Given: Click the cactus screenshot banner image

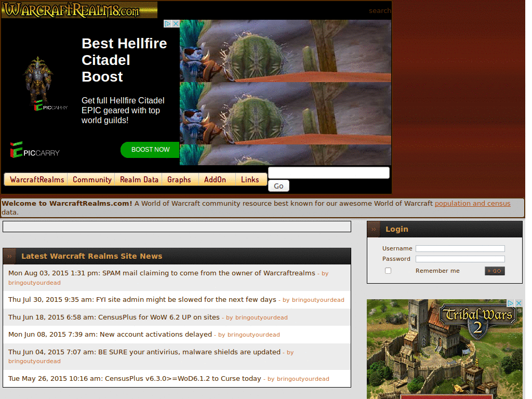Looking at the screenshot, I should (285, 92).
